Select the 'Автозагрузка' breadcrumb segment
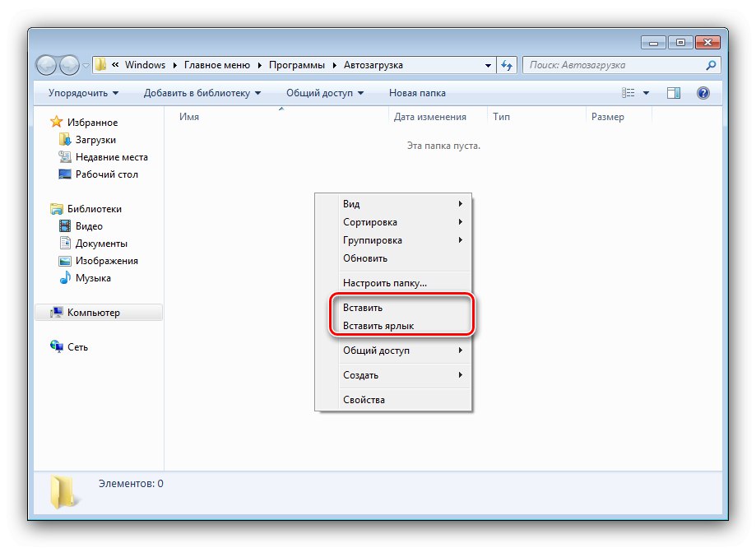Screen dimensions: 756x548 coord(373,65)
